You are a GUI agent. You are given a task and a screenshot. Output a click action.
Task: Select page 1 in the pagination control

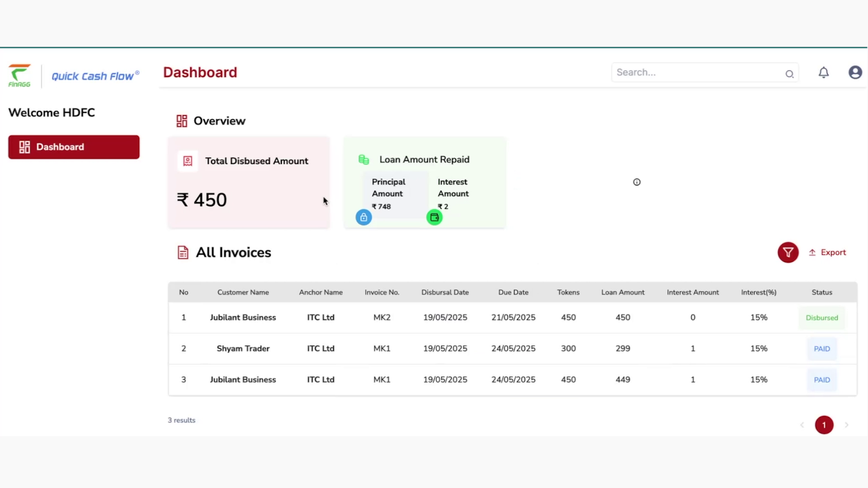coord(824,425)
